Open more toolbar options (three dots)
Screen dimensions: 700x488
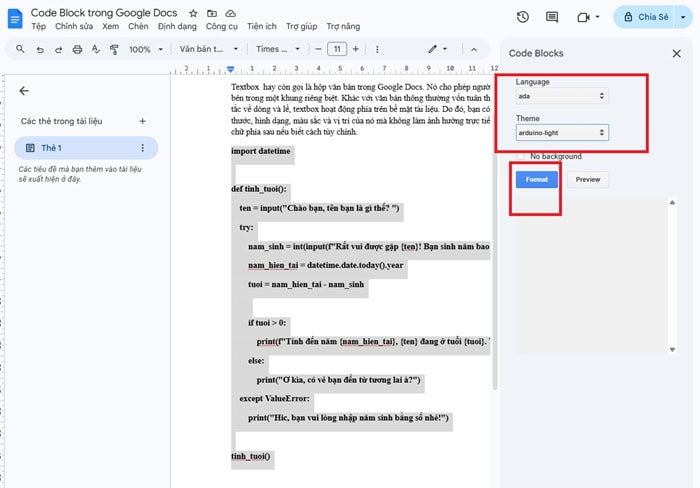377,49
